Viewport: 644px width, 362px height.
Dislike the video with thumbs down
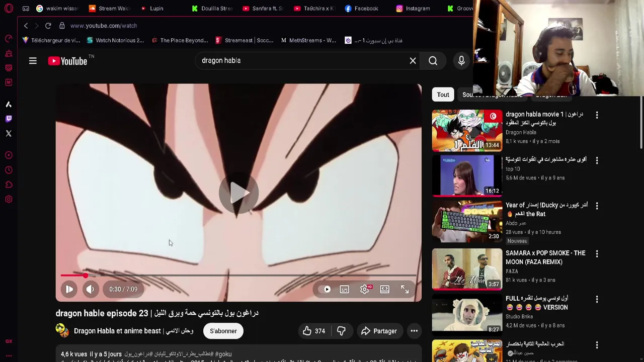[x=341, y=331]
